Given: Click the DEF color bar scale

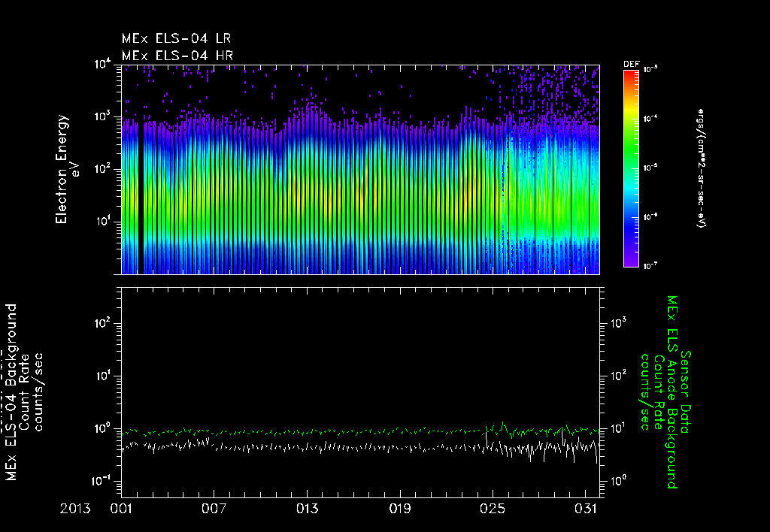Looking at the screenshot, I should click(631, 169).
